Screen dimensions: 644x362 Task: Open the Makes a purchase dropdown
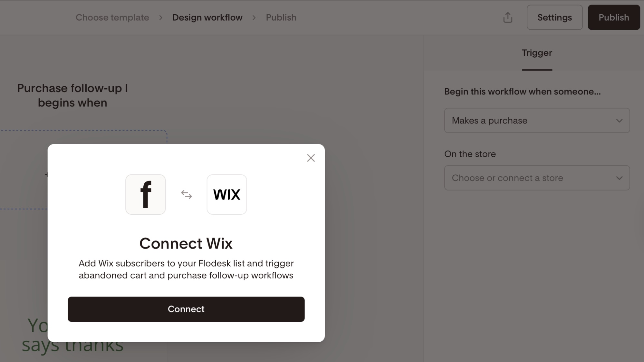(x=537, y=121)
